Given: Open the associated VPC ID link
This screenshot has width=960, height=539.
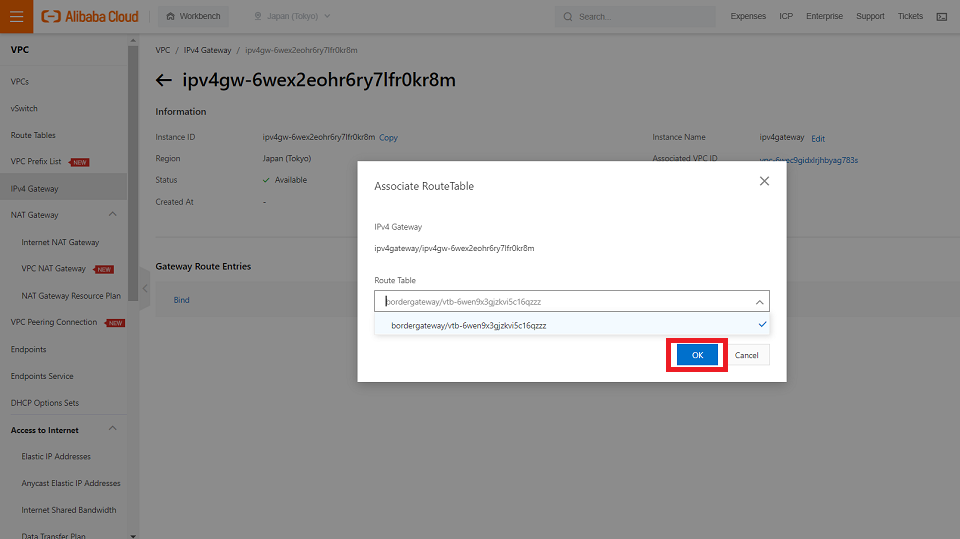Looking at the screenshot, I should [808, 160].
